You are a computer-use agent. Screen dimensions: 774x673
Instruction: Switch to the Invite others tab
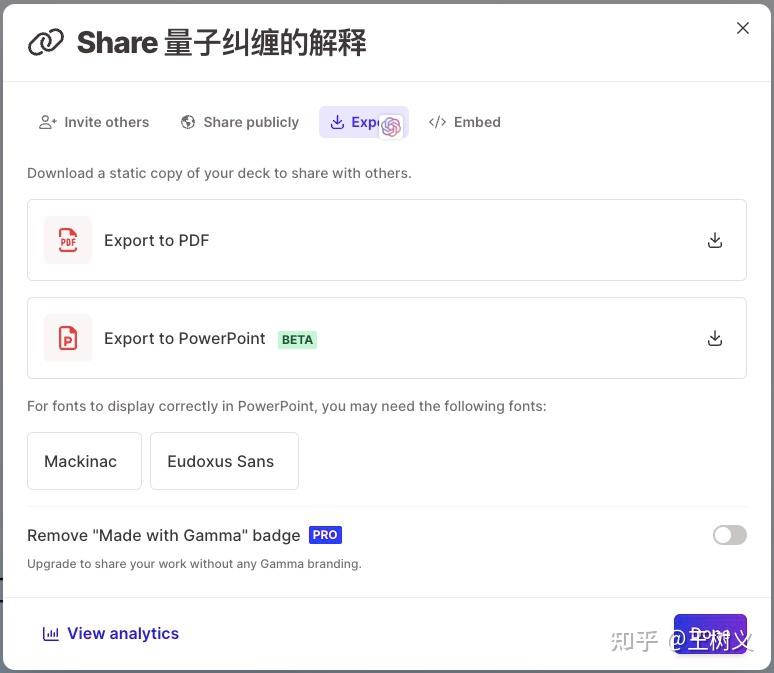[94, 122]
